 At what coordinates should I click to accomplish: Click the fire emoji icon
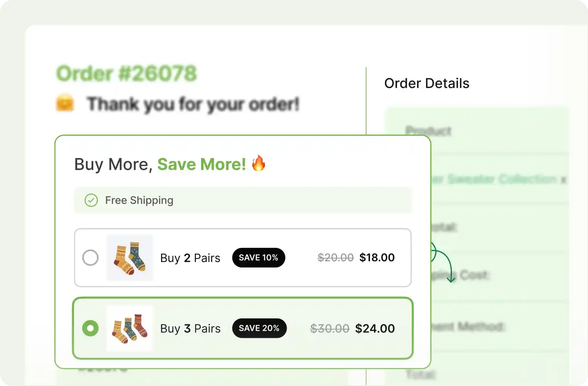[258, 163]
